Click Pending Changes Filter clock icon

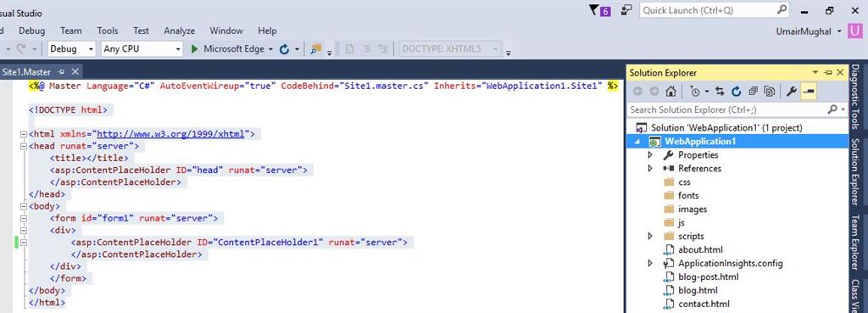click(695, 92)
